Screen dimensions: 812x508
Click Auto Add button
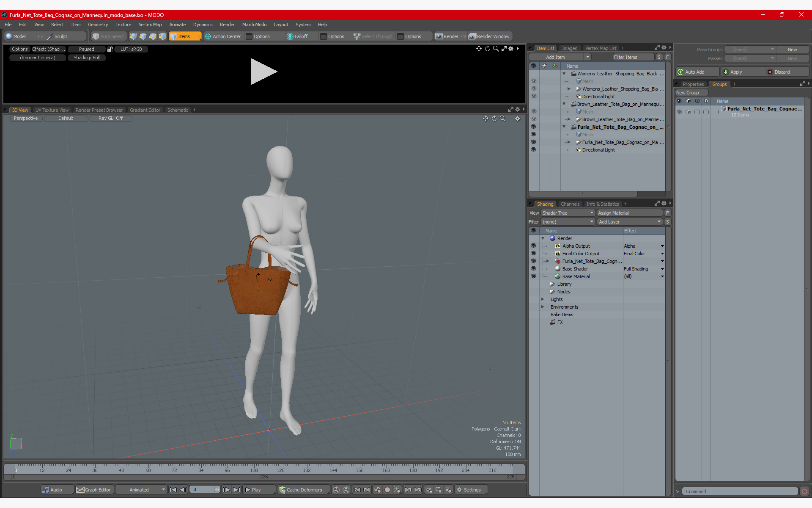[x=697, y=72]
